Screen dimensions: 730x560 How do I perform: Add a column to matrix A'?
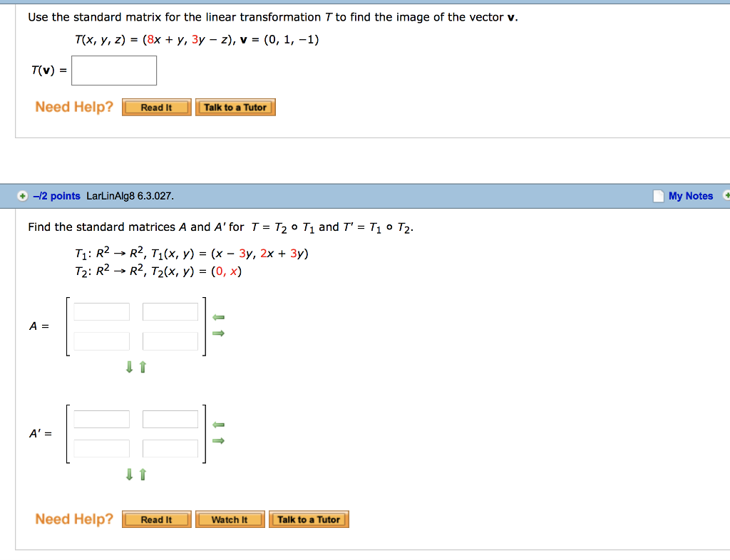click(218, 440)
